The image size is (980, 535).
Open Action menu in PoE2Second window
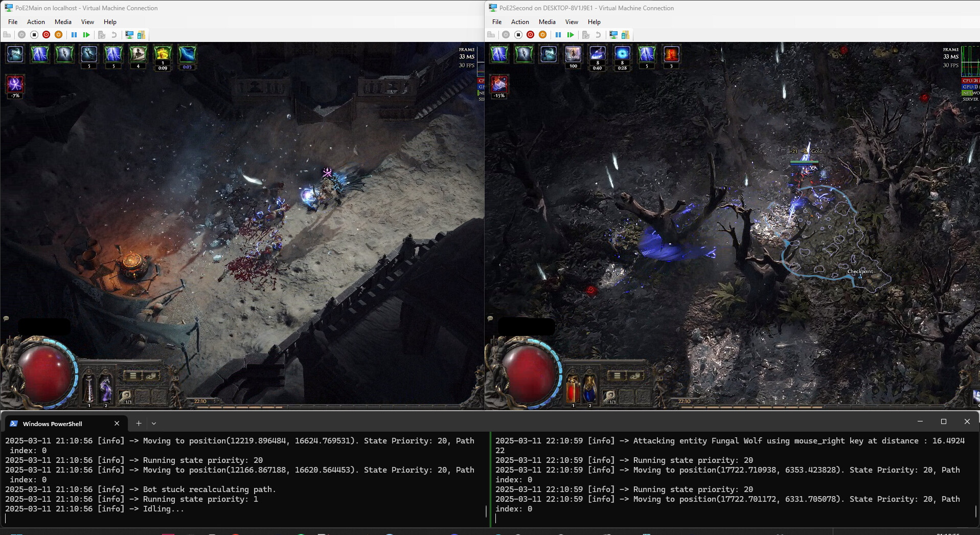tap(520, 22)
